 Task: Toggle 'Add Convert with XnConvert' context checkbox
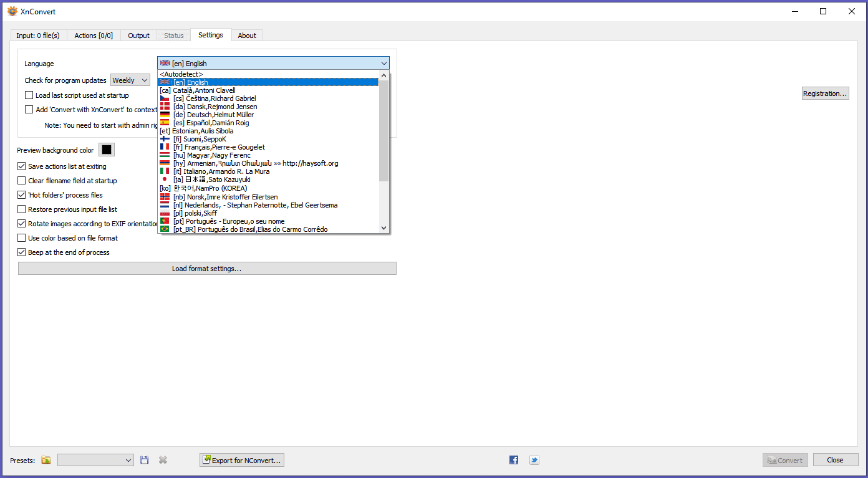(x=29, y=110)
